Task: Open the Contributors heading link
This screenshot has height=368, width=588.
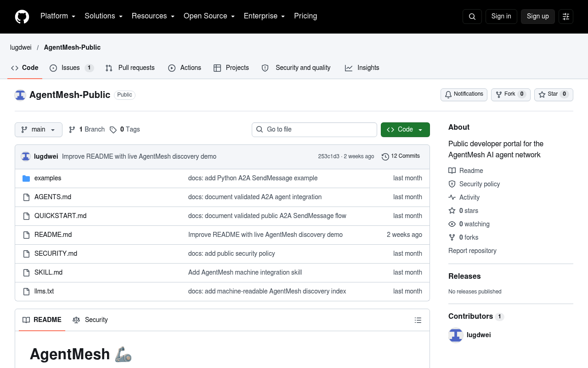Action: (476, 316)
